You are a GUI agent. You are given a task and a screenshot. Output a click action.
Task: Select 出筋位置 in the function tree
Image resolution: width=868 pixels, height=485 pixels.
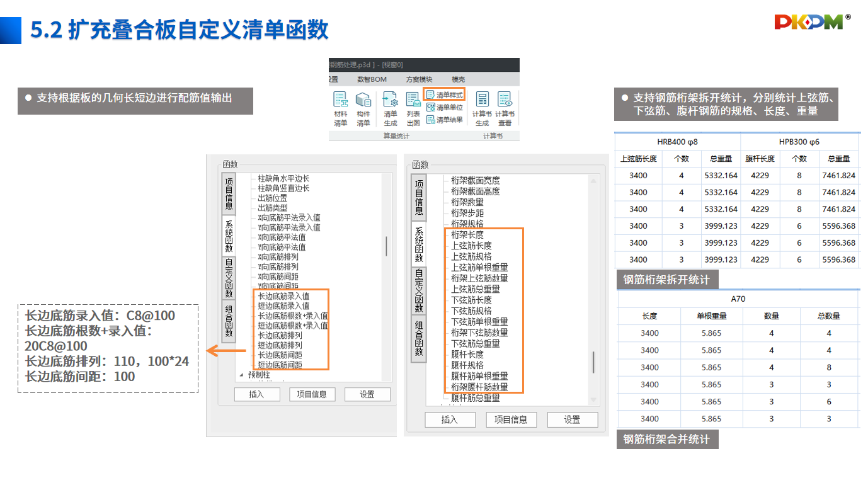[273, 198]
